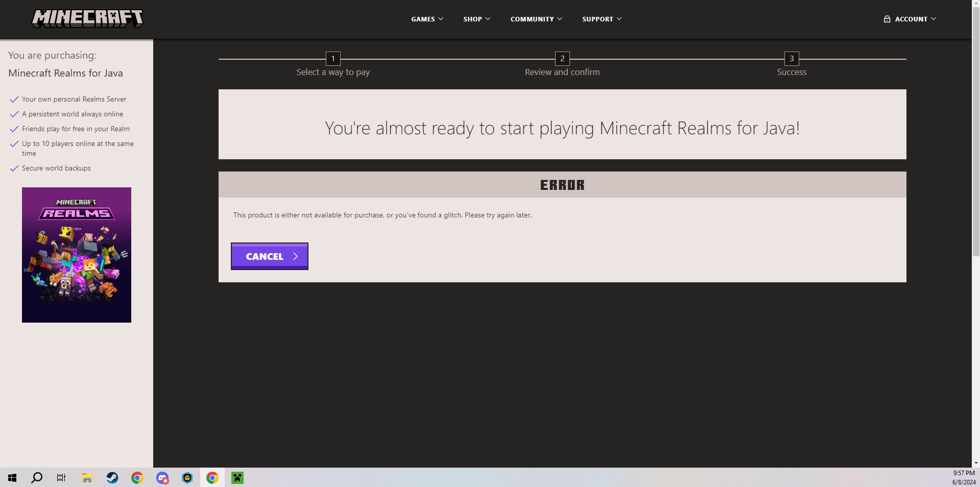Click the 'Success' step label
Viewport: 980px width, 487px height.
tap(792, 72)
